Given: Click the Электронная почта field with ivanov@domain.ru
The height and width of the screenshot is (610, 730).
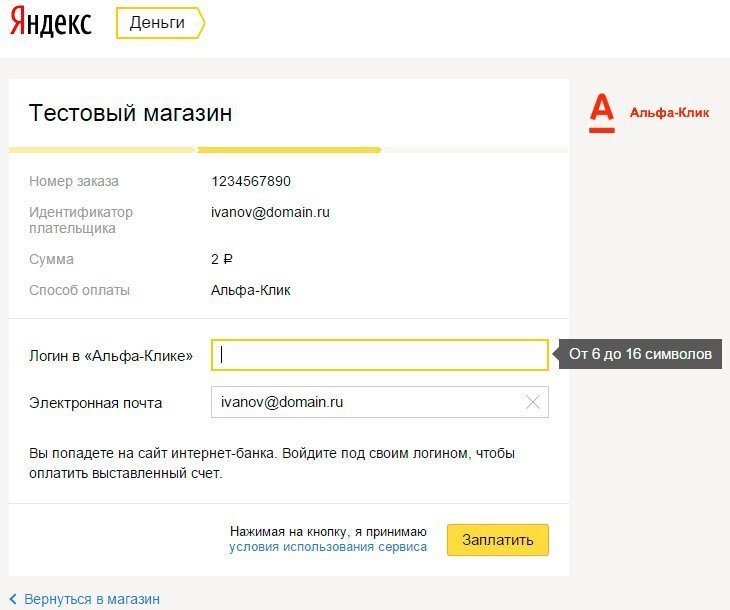Looking at the screenshot, I should point(379,402).
